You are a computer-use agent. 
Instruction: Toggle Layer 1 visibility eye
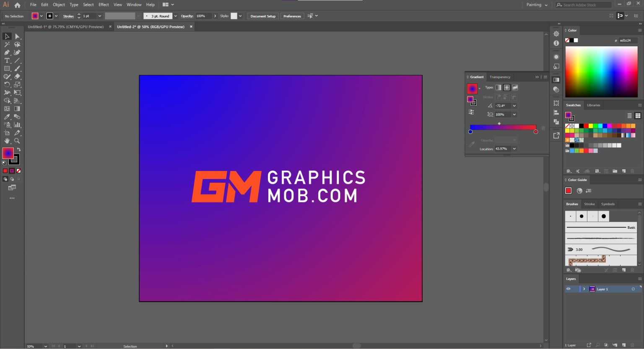coord(569,289)
